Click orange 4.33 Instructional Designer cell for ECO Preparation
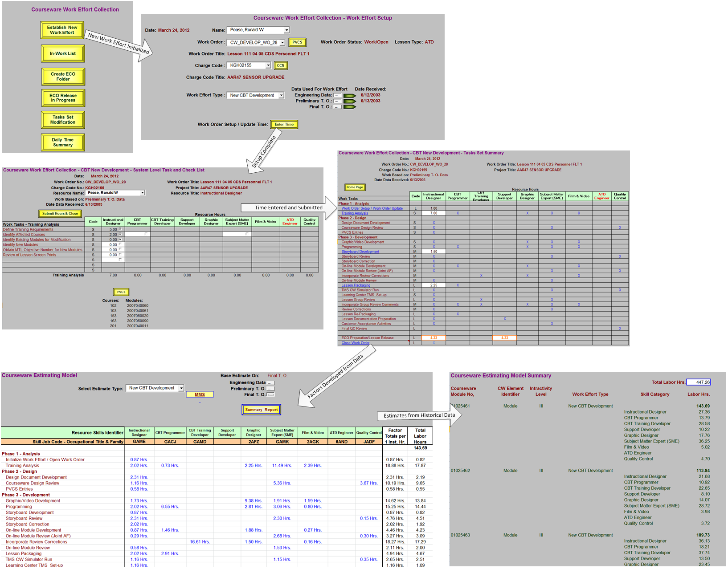This screenshot has height=569, width=728. click(434, 338)
